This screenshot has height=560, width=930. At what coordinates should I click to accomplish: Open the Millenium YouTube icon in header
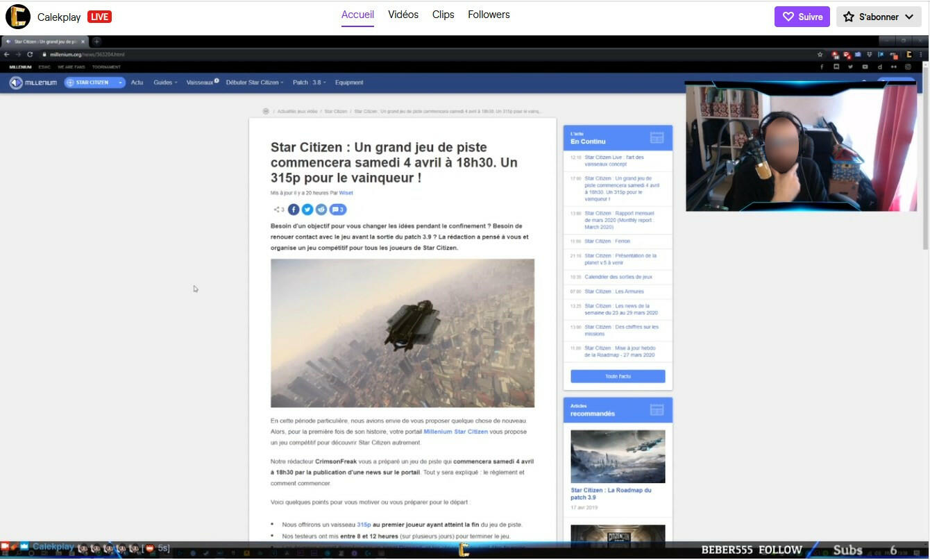point(865,67)
